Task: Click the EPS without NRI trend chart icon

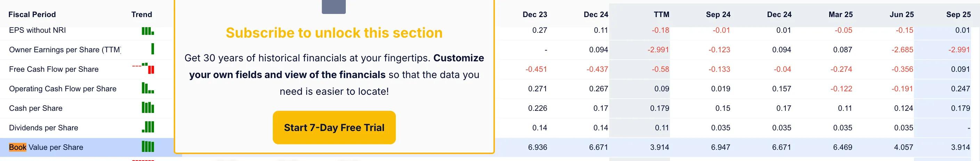Action: point(148,31)
